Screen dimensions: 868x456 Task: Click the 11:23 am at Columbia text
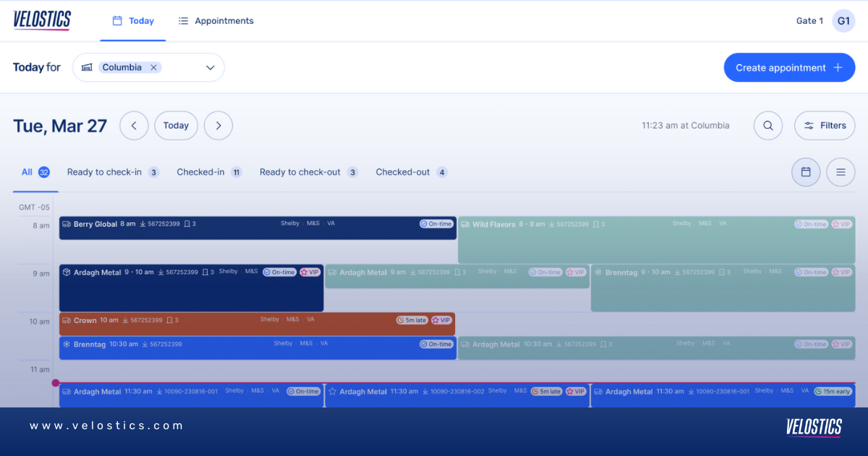tap(686, 125)
